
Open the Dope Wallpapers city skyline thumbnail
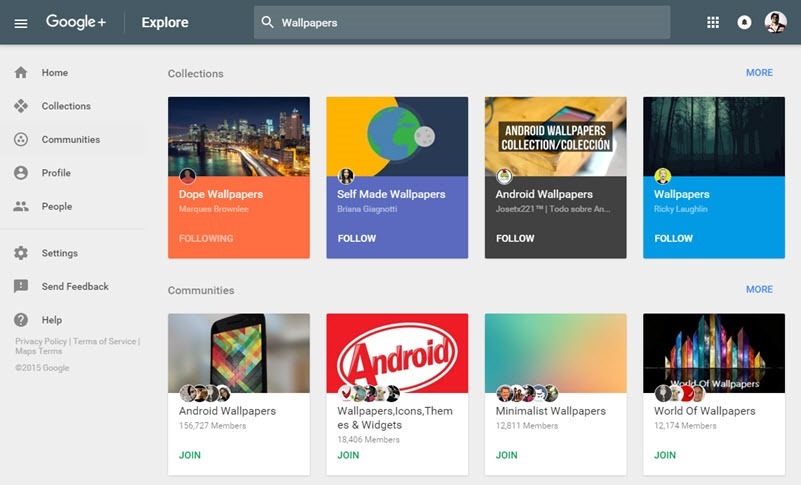pos(239,136)
